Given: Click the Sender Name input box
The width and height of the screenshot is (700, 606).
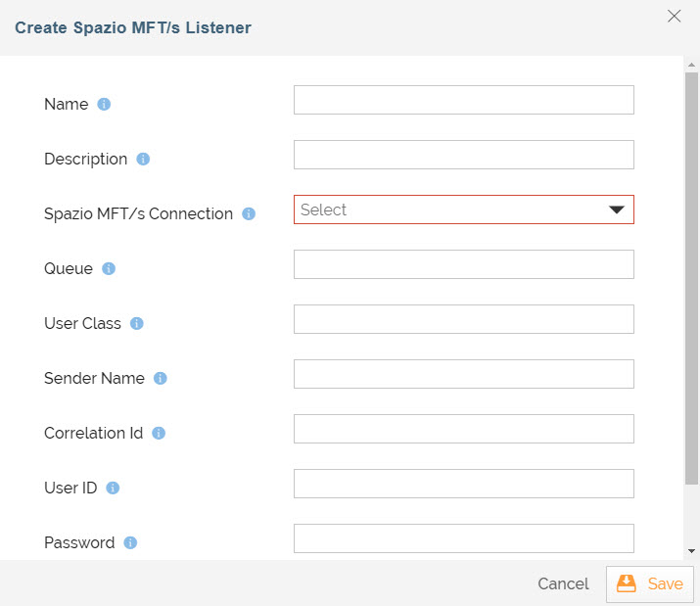Looking at the screenshot, I should tap(463, 374).
